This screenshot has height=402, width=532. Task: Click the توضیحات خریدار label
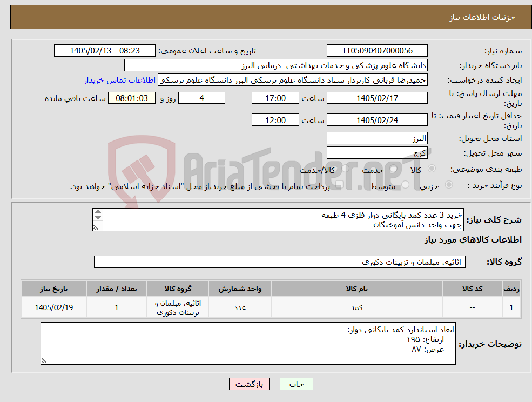click(x=490, y=344)
